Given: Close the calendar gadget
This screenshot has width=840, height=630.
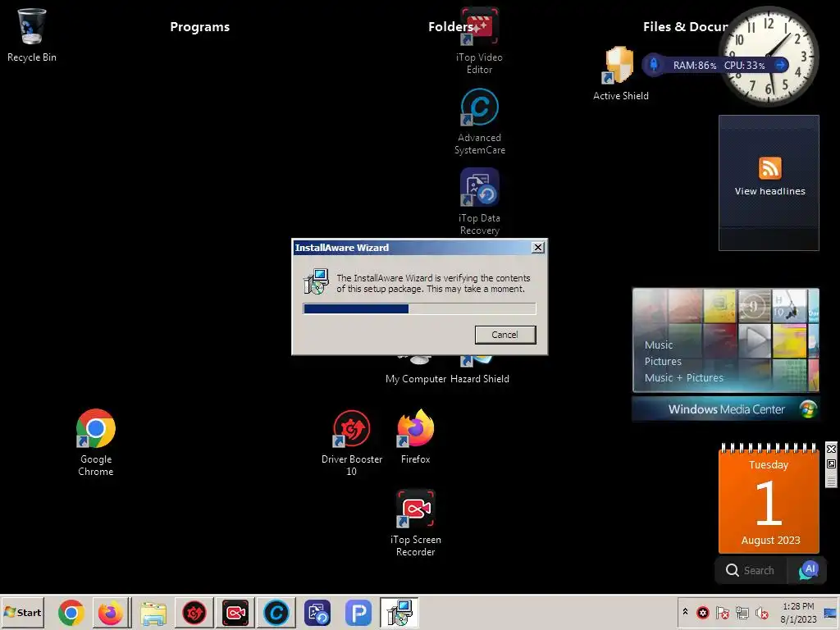Looking at the screenshot, I should point(831,449).
